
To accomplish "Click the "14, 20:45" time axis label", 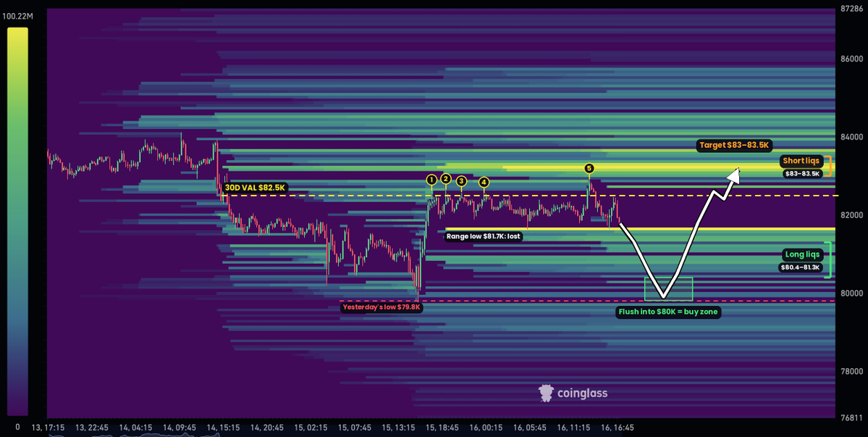I will (267, 428).
